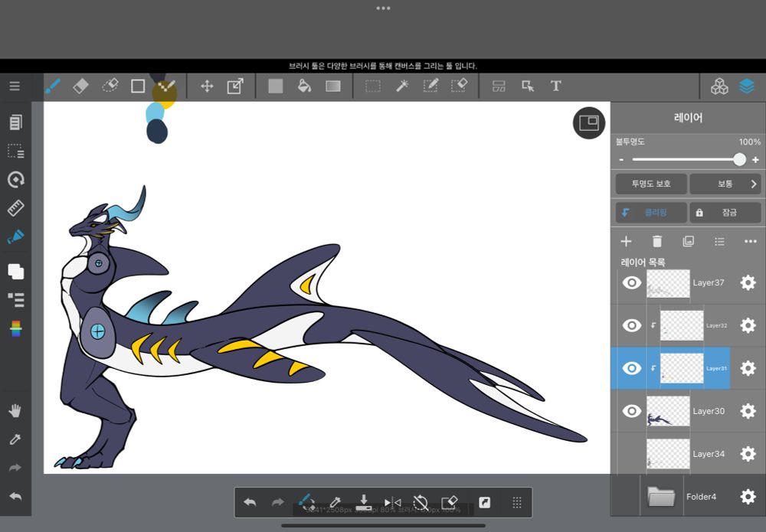Select the Bucket fill tool
Viewport: 766px width, 532px height.
click(304, 86)
